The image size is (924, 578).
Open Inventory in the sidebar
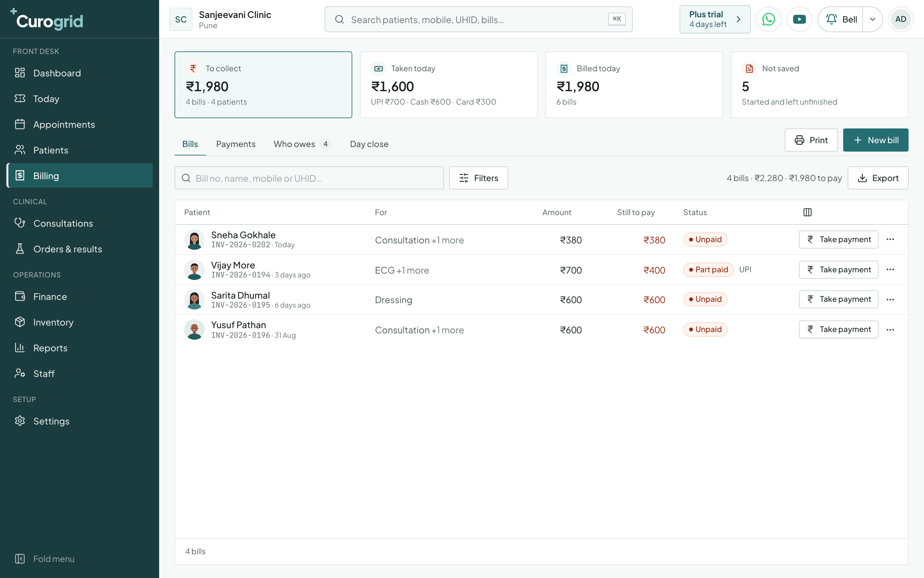pyautogui.click(x=80, y=322)
